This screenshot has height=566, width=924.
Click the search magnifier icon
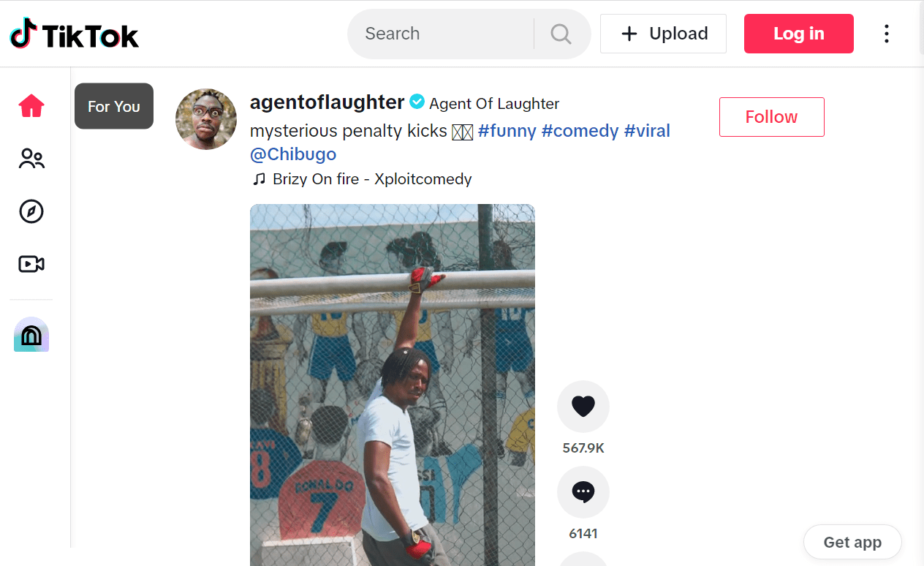coord(561,34)
